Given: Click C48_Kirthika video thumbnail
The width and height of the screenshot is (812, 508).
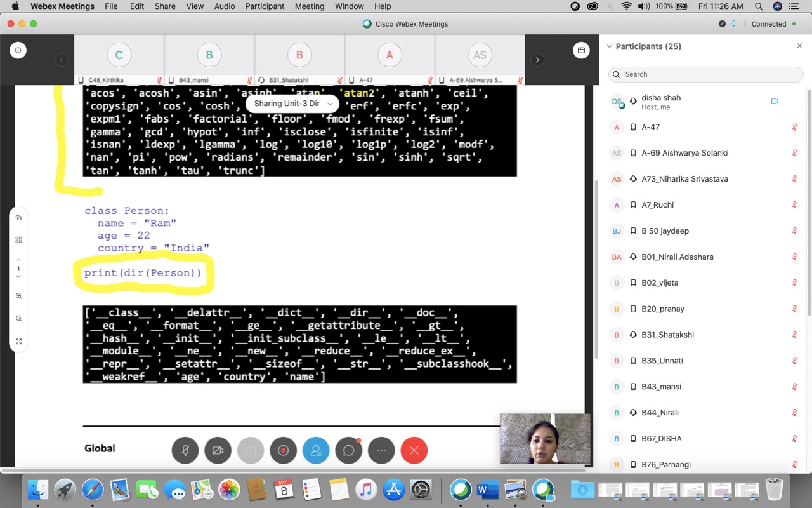Looking at the screenshot, I should [119, 60].
